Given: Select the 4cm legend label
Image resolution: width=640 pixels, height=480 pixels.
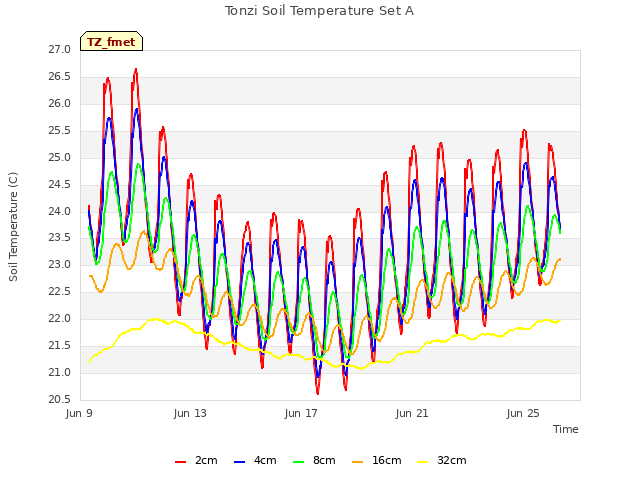Looking at the screenshot, I should click(265, 460).
